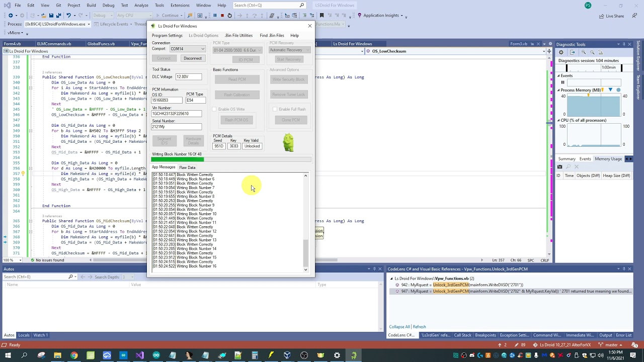The width and height of the screenshot is (644, 362).
Task: Pause Events tracking in Diagnostic Tools
Action: tap(562, 82)
